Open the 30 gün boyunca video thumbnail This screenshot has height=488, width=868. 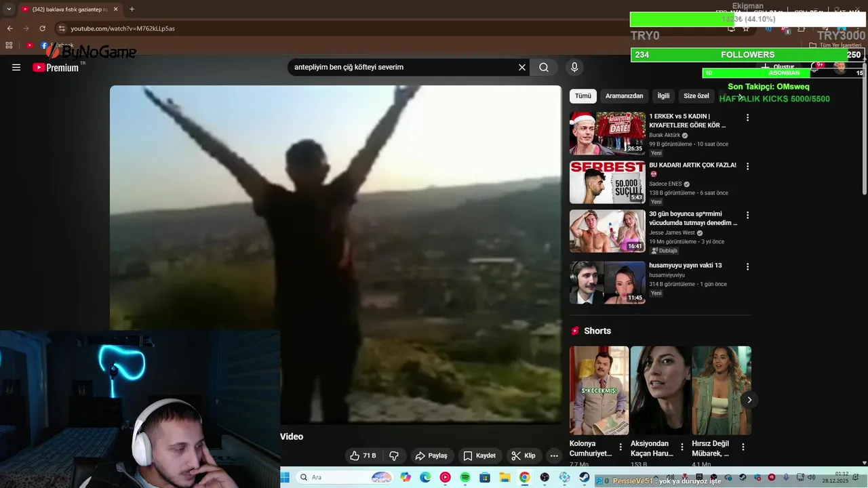[x=608, y=231]
